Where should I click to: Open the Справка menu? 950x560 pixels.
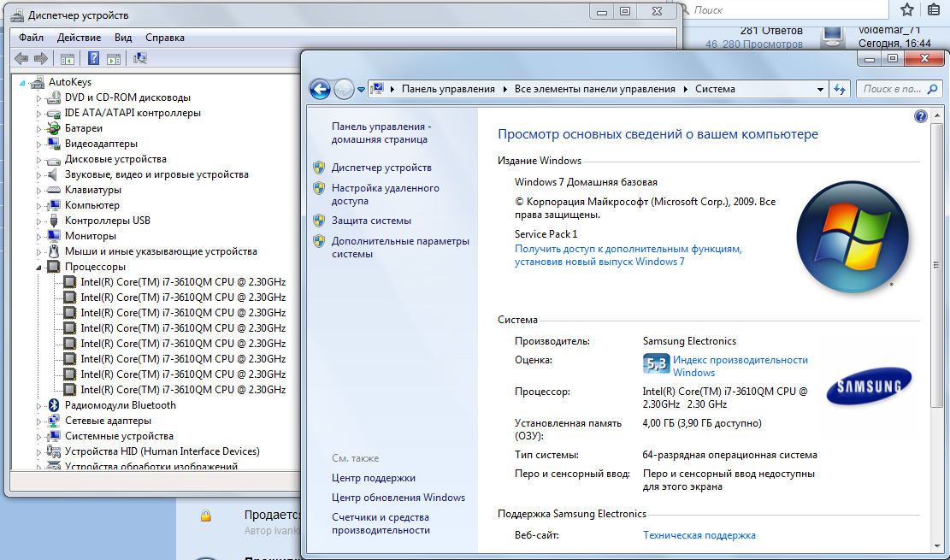(165, 38)
